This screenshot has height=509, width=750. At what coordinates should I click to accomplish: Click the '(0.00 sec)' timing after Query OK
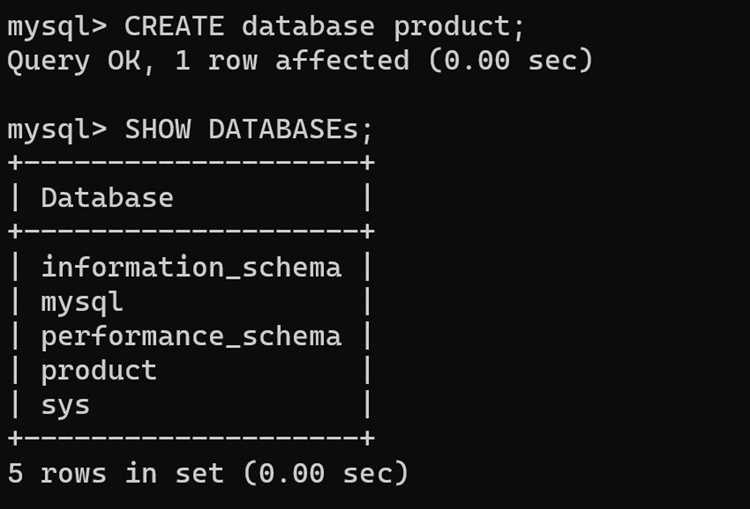pos(510,60)
